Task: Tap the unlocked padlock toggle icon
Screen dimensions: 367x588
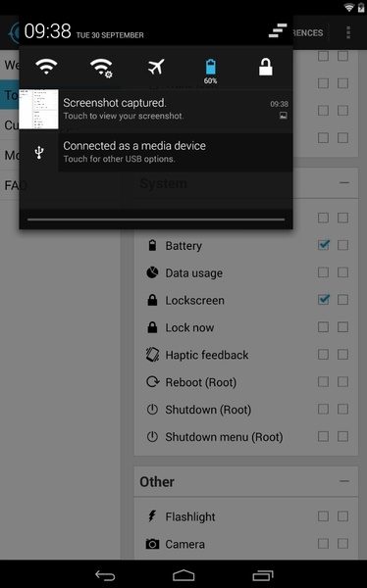Action: coord(265,67)
